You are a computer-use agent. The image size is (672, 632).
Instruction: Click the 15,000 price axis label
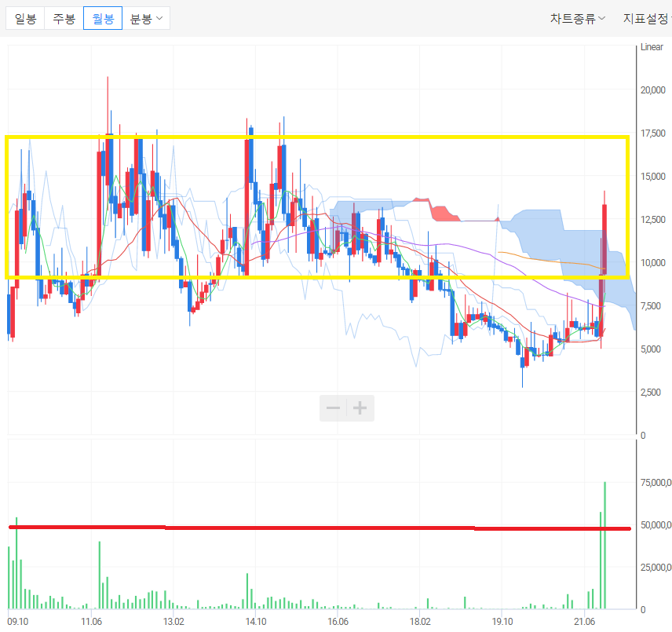pos(652,176)
